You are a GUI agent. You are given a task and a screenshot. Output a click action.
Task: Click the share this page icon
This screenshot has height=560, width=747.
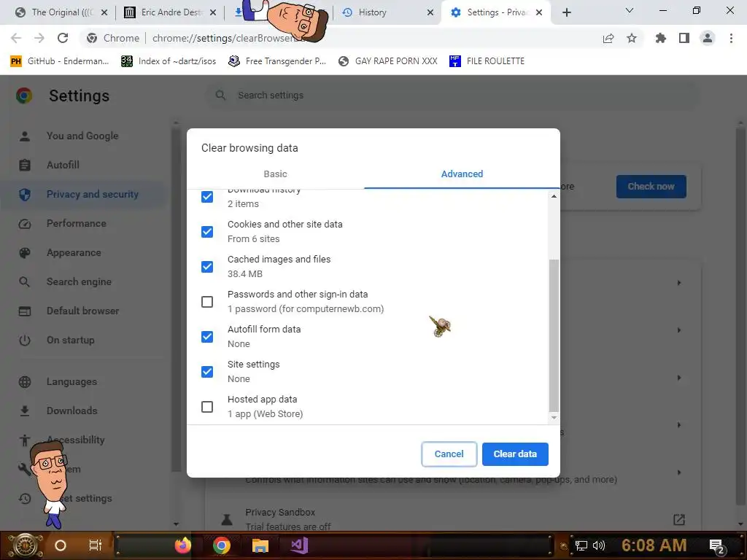tap(608, 38)
